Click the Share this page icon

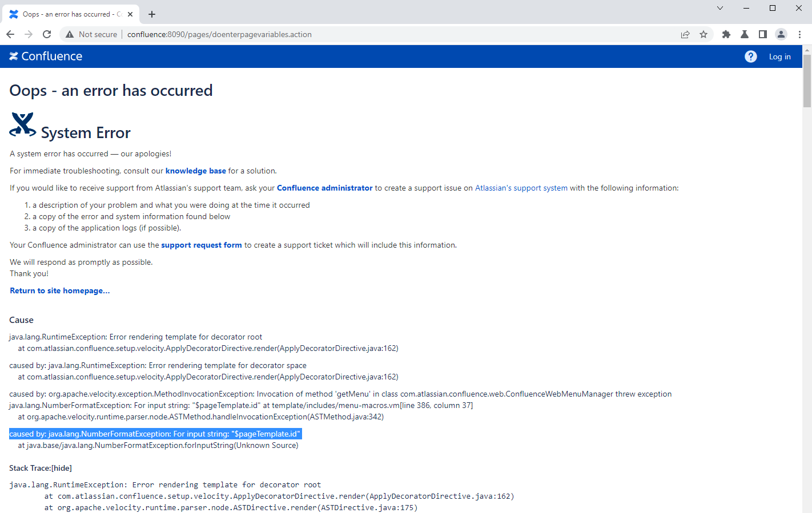[x=685, y=34]
